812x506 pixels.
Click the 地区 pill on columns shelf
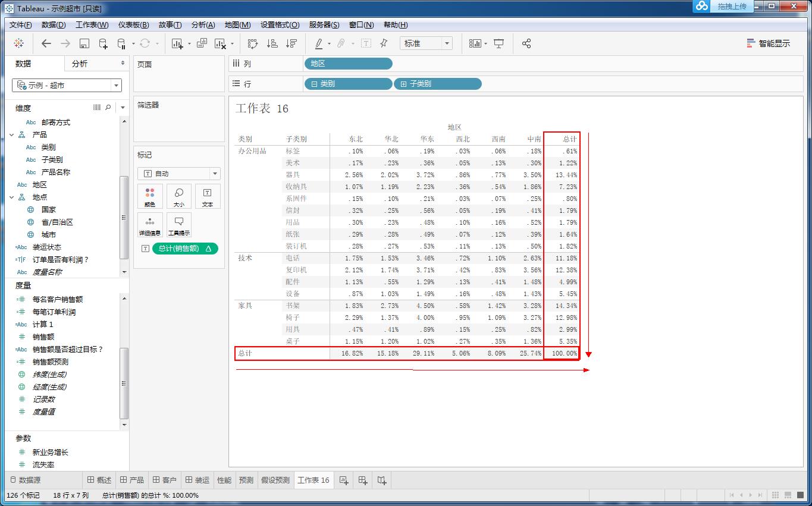click(x=348, y=64)
